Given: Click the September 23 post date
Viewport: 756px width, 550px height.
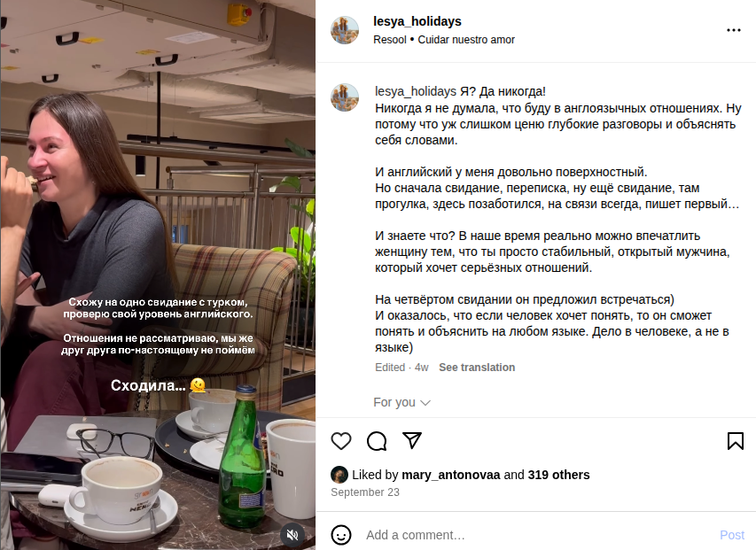Looking at the screenshot, I should (365, 492).
